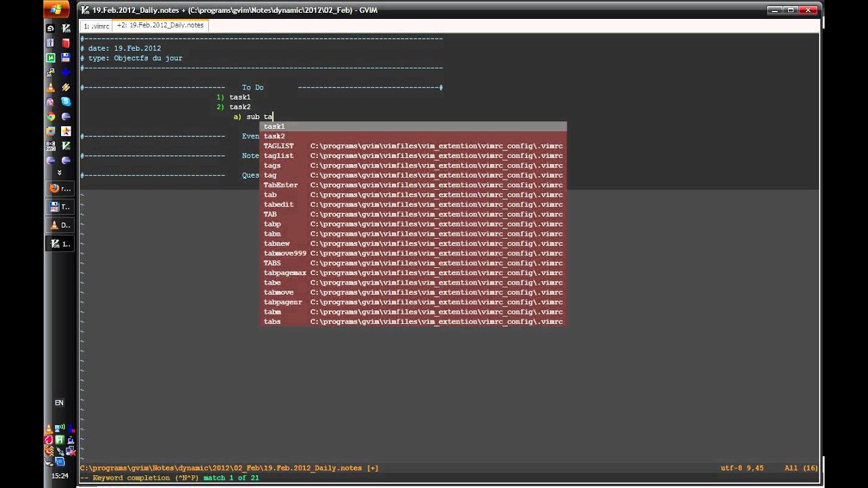Click the blue down-arrow quick launch icon
This screenshot has width=868, height=488.
click(66, 73)
